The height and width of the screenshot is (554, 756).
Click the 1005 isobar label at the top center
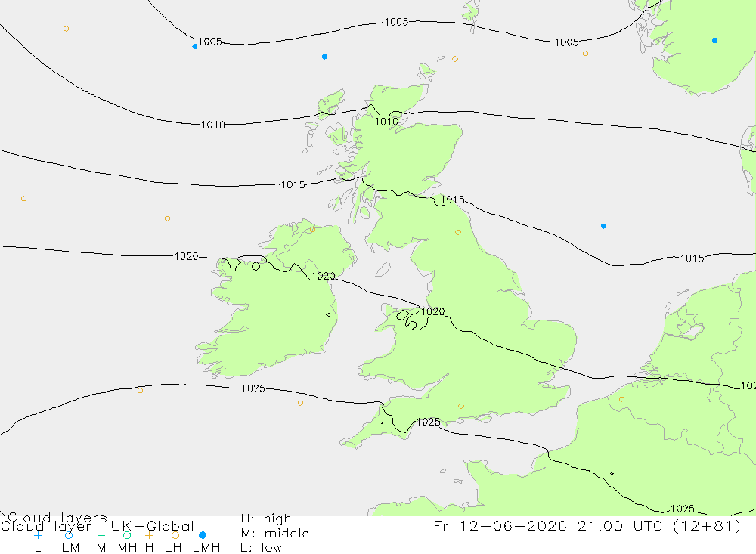[x=396, y=22]
